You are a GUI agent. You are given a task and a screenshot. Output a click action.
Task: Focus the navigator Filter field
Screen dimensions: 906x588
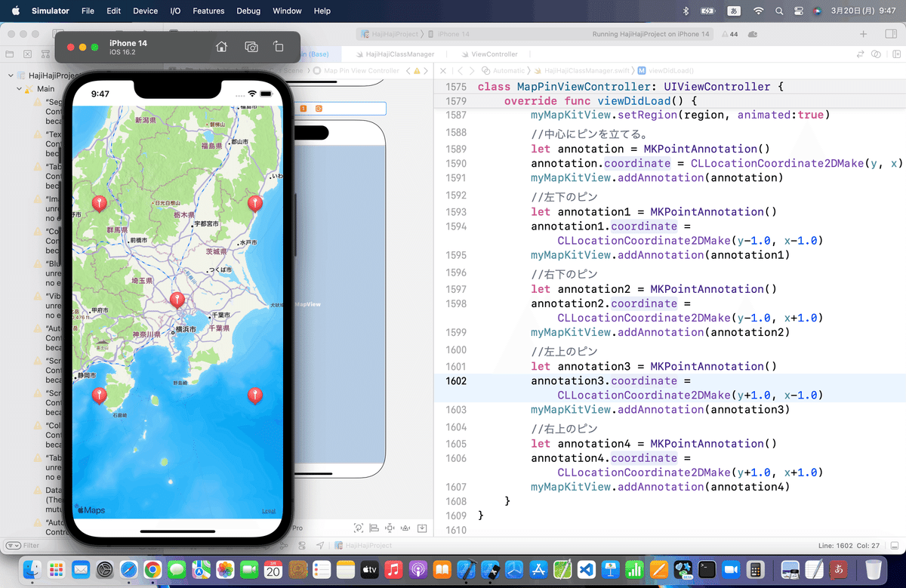pos(83,546)
